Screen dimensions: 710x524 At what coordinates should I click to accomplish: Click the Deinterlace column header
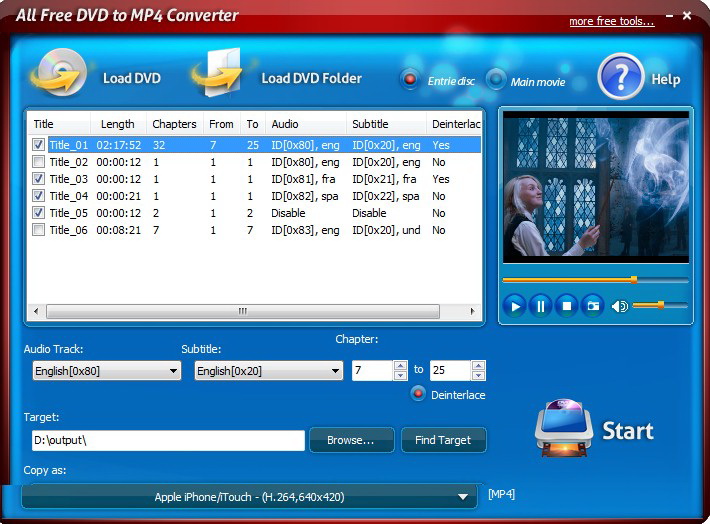click(x=454, y=124)
